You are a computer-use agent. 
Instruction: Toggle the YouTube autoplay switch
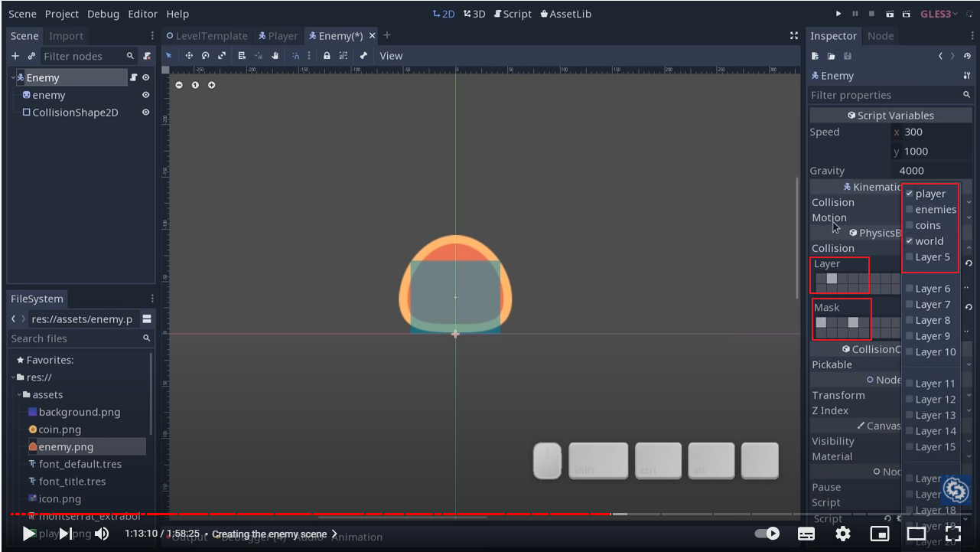(767, 534)
